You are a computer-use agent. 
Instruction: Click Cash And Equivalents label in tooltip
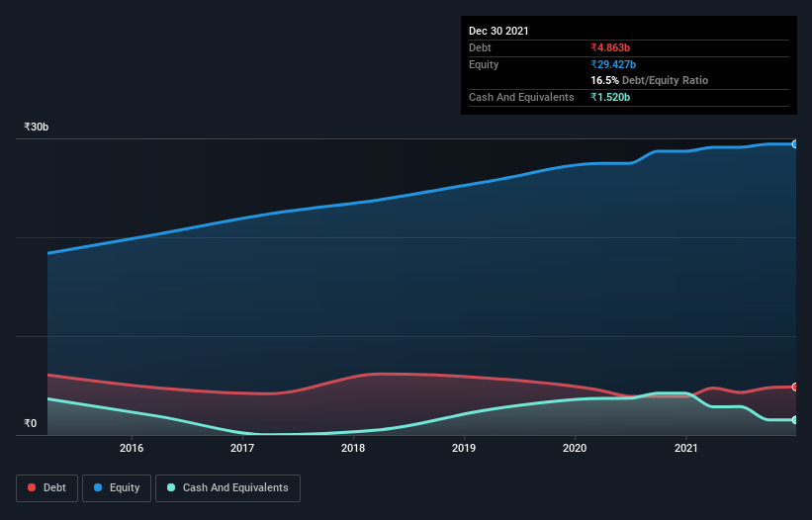pyautogui.click(x=521, y=97)
